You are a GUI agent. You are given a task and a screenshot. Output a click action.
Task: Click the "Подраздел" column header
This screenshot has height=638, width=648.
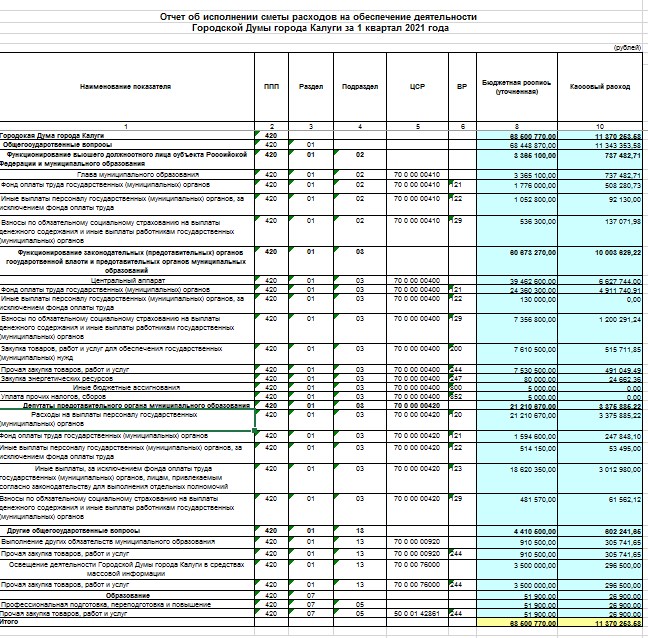(x=361, y=87)
